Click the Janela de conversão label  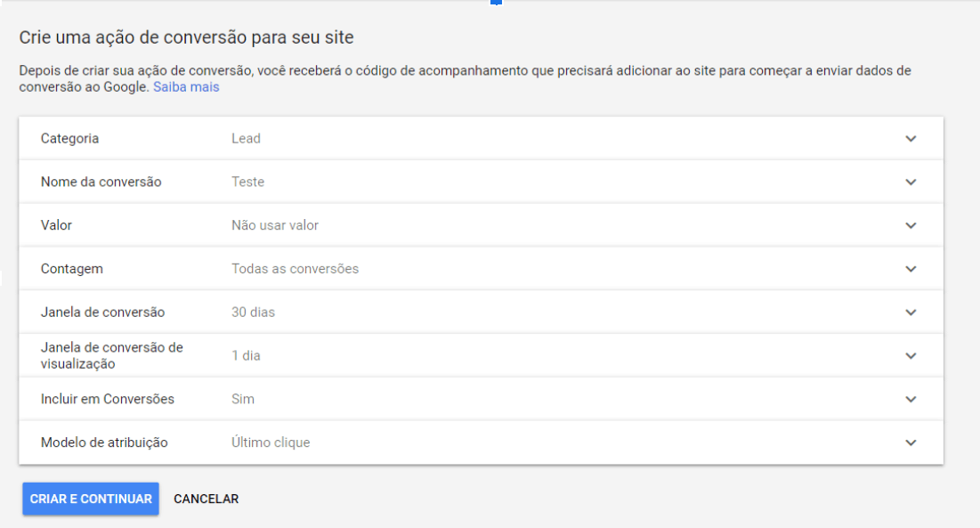[x=103, y=312]
